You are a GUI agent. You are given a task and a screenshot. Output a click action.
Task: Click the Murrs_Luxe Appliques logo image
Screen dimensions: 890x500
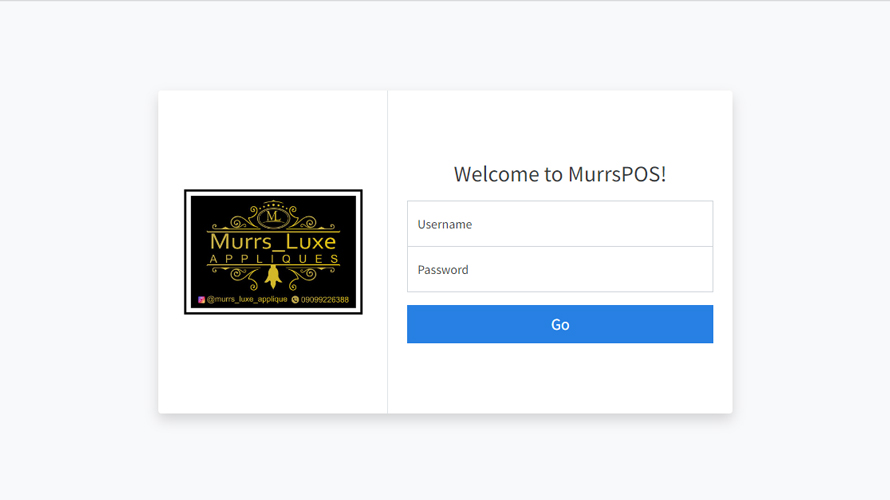[x=273, y=252]
